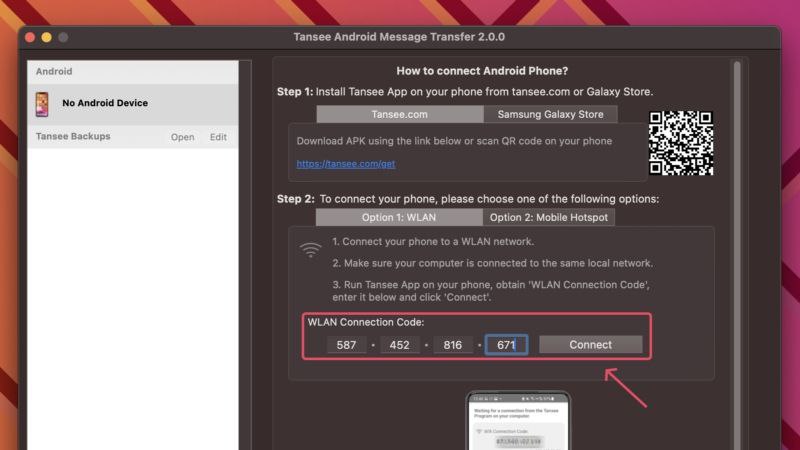This screenshot has width=800, height=450.
Task: Click Open next to Tansee Backups
Action: point(183,137)
